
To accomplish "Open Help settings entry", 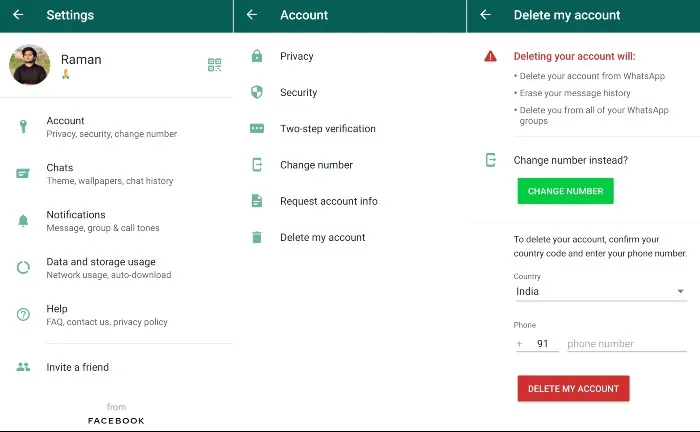I will click(116, 315).
